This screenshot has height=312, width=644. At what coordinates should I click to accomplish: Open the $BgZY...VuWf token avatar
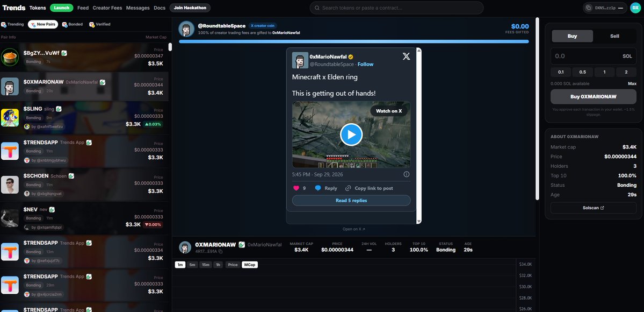click(x=10, y=57)
